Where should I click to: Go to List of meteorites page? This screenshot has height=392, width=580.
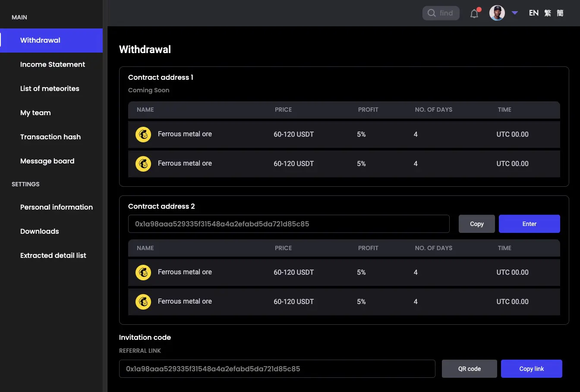(x=50, y=89)
